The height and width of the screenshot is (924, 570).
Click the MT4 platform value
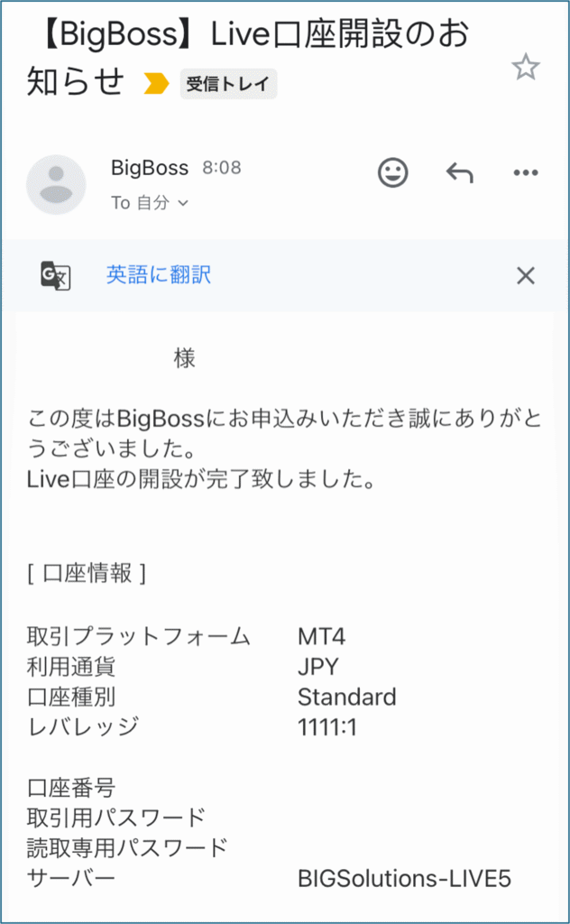tap(321, 636)
